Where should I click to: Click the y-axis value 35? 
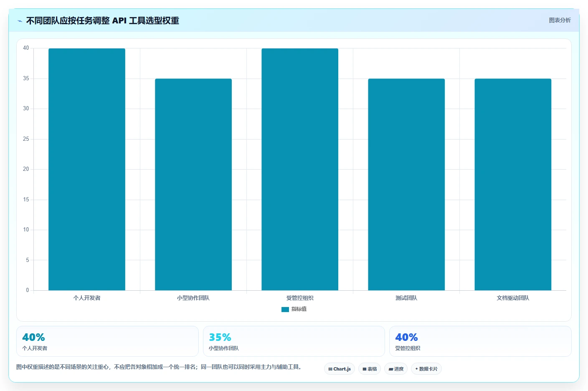coord(26,79)
